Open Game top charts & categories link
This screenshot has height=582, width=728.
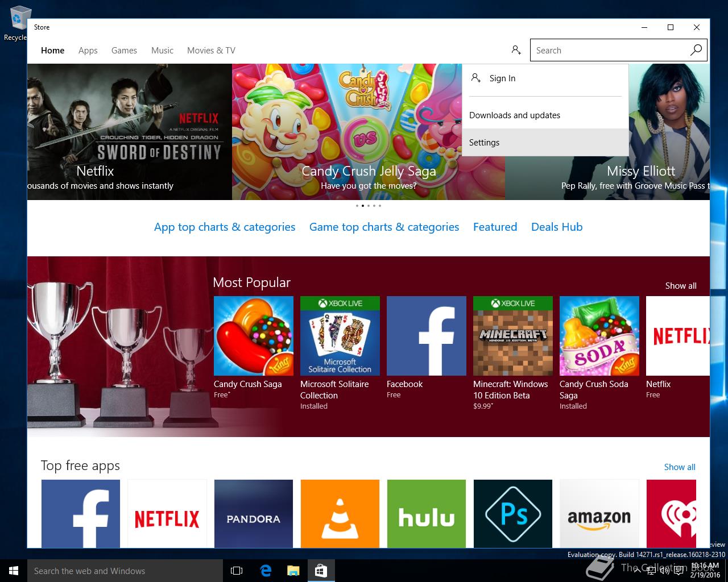pos(384,227)
